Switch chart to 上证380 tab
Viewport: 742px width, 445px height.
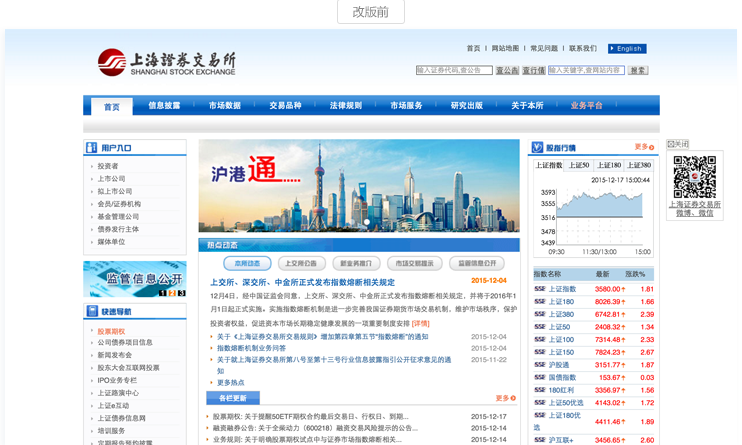pos(639,165)
